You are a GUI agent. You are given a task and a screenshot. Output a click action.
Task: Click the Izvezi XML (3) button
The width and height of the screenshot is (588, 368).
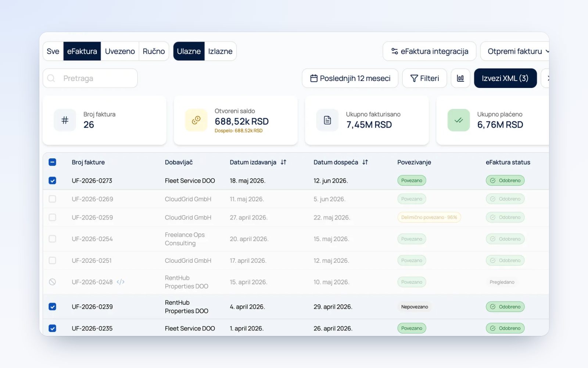505,78
